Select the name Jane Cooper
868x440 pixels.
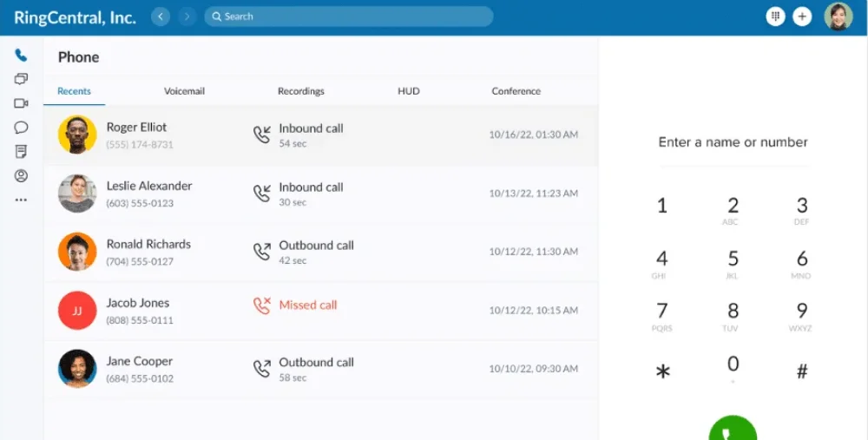pos(140,361)
